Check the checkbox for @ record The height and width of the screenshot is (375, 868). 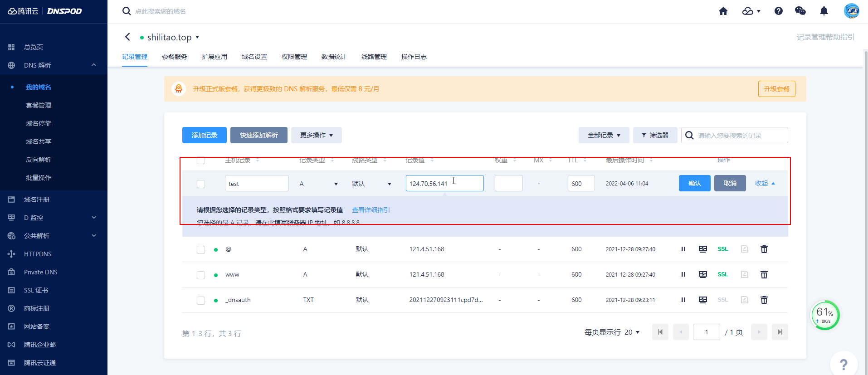[201, 249]
